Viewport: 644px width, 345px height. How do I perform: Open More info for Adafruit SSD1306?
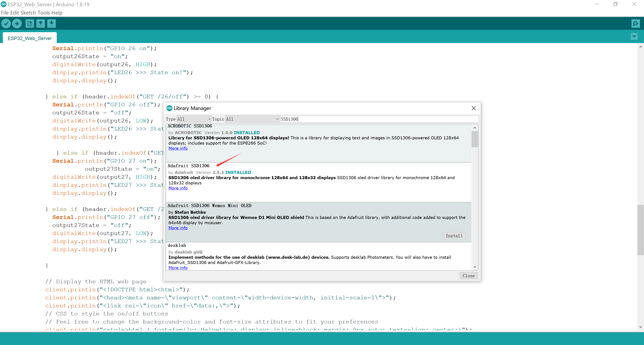[178, 188]
